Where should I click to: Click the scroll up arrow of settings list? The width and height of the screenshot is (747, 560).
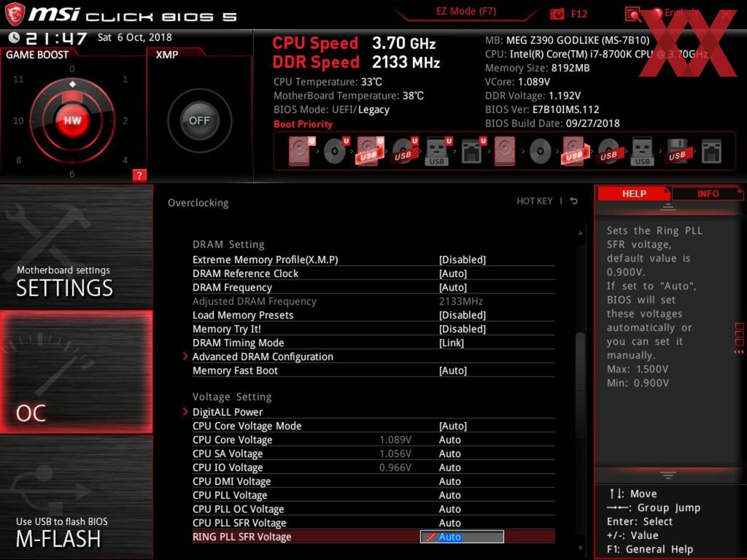point(580,233)
